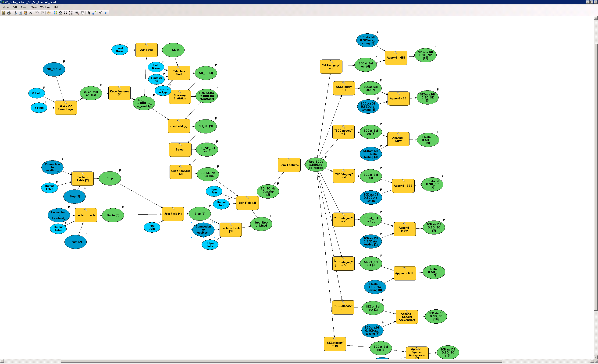Click the Paste clipboard icon

coord(25,13)
